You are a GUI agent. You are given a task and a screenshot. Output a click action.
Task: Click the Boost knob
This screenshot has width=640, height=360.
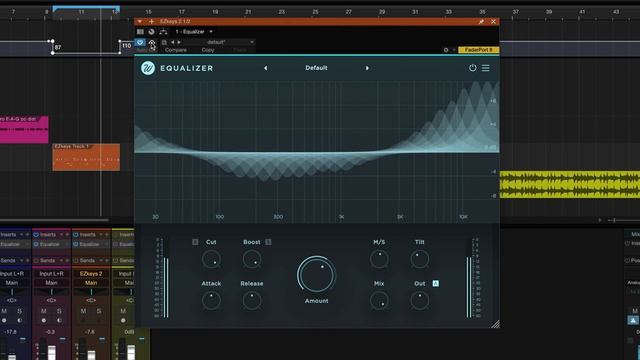[x=252, y=259]
